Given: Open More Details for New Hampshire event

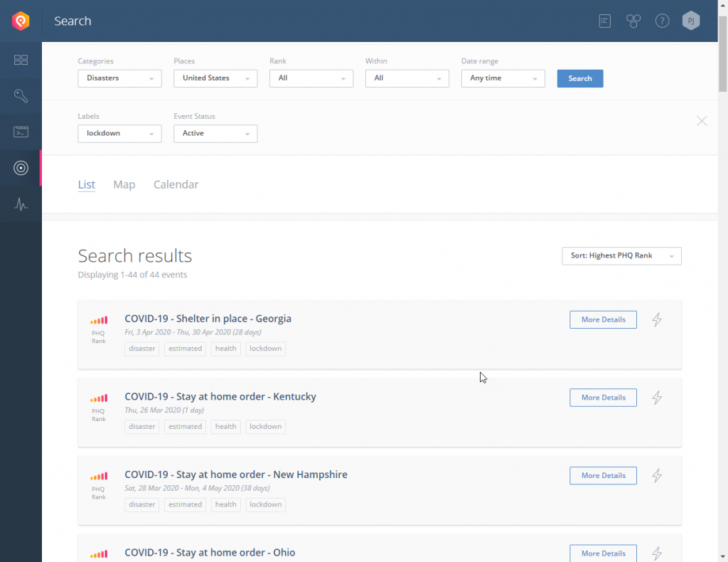Looking at the screenshot, I should point(603,476).
